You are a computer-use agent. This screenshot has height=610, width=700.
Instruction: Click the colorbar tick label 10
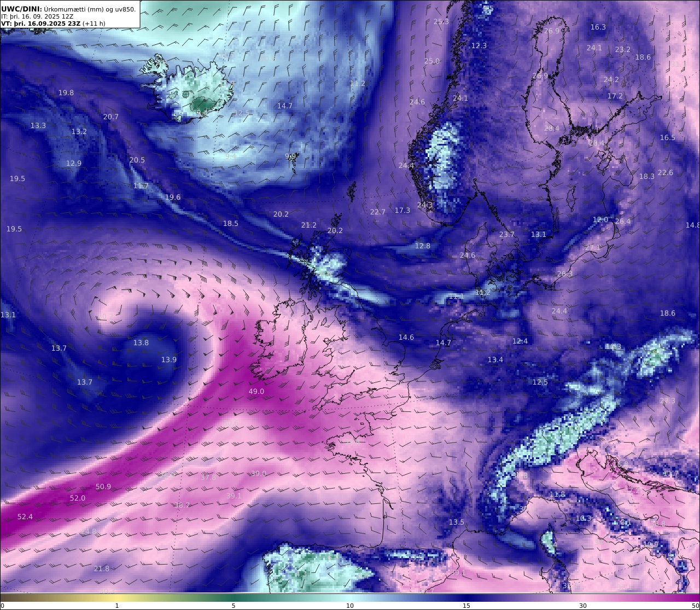click(x=350, y=606)
